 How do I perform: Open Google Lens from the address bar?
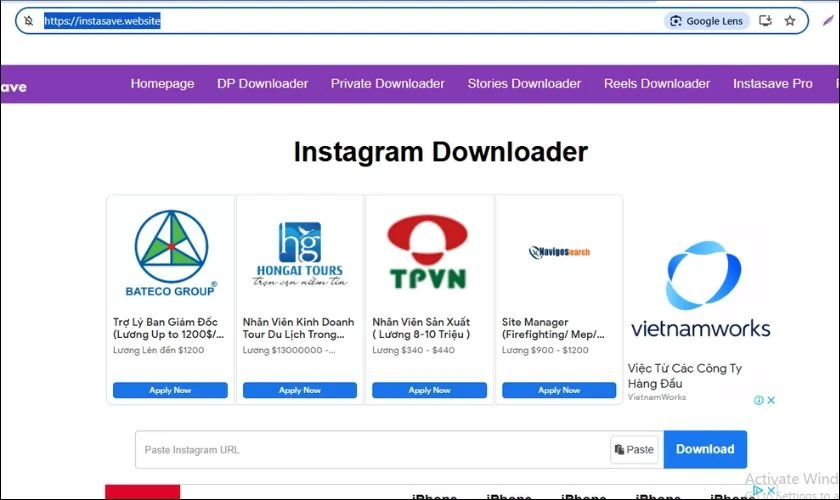707,21
